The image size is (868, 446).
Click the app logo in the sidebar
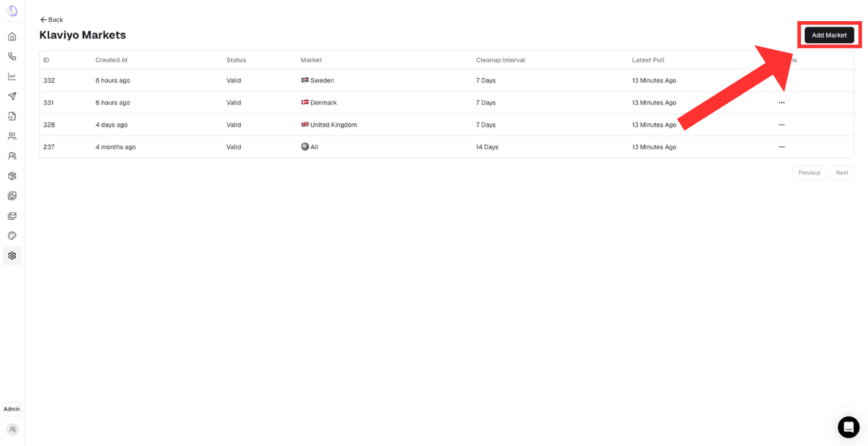12,11
